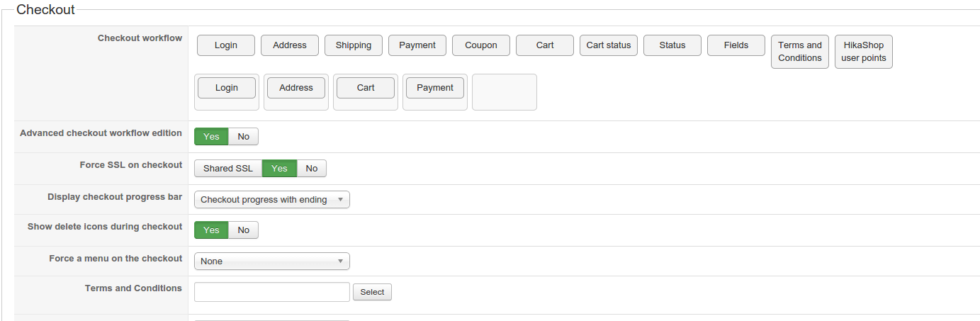
Task: Select the Cart status block
Action: (609, 45)
